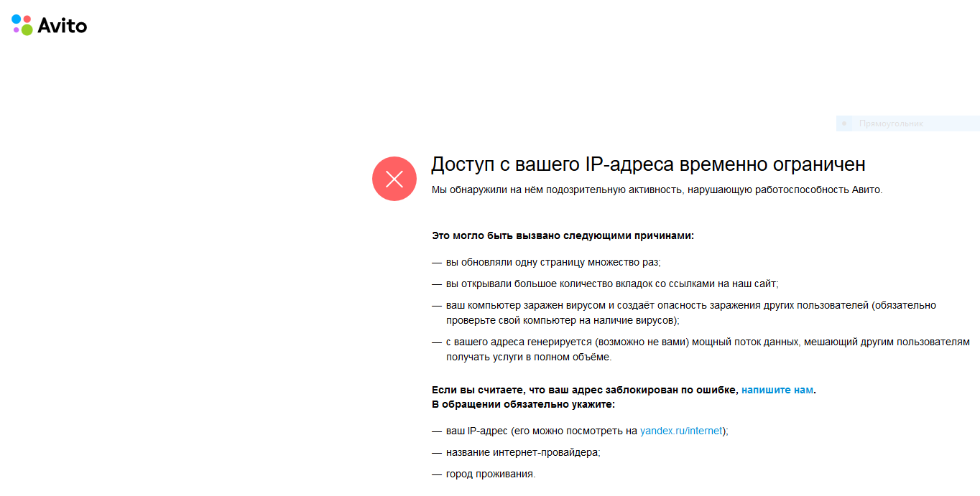Open the yandex.ru/internet link

pyautogui.click(x=681, y=431)
